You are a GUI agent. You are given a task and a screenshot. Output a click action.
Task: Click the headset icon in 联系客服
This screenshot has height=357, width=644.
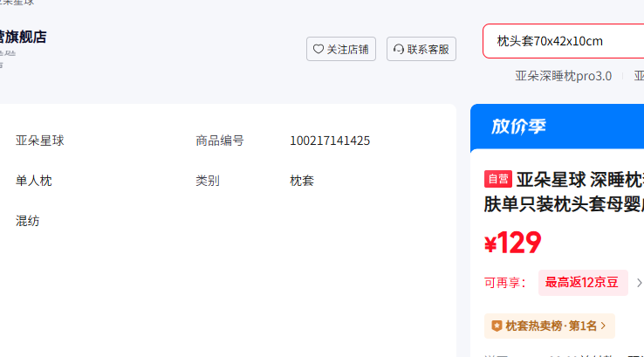point(399,49)
